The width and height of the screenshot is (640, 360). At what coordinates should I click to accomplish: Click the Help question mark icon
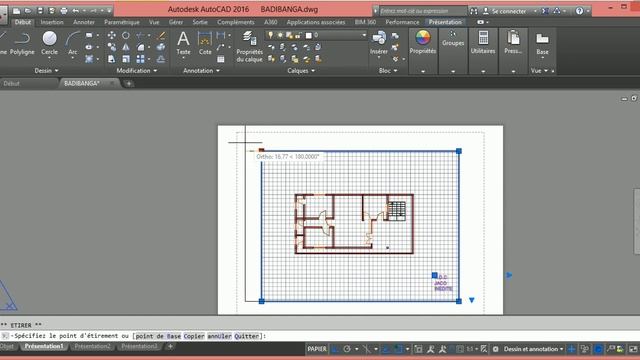pos(579,11)
